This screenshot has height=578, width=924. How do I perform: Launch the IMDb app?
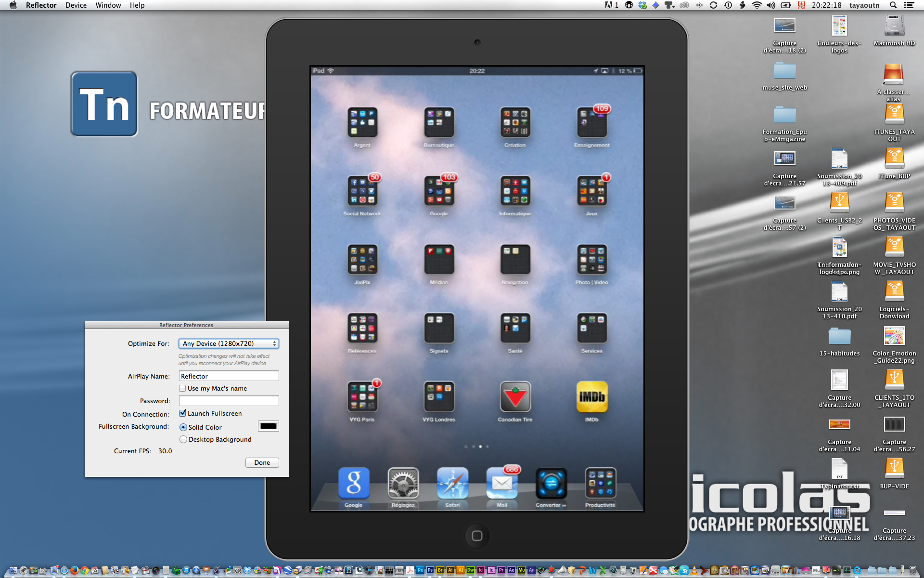click(592, 397)
